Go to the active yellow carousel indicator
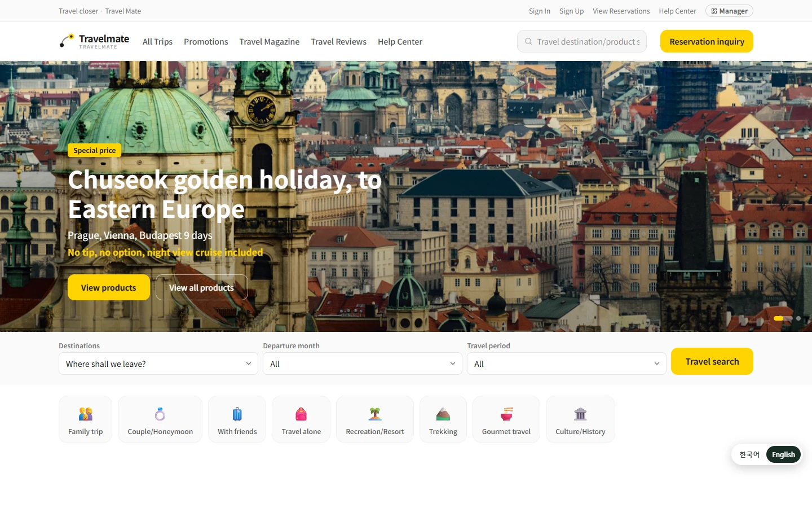This screenshot has width=812, height=508. 783,318
